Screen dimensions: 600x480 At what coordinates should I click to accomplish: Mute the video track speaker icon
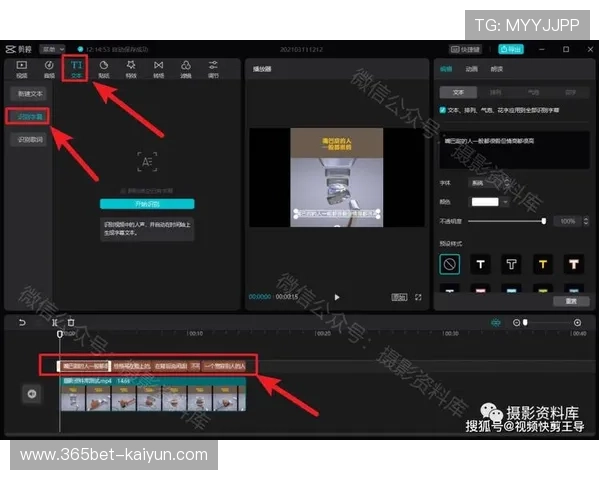coord(32,393)
